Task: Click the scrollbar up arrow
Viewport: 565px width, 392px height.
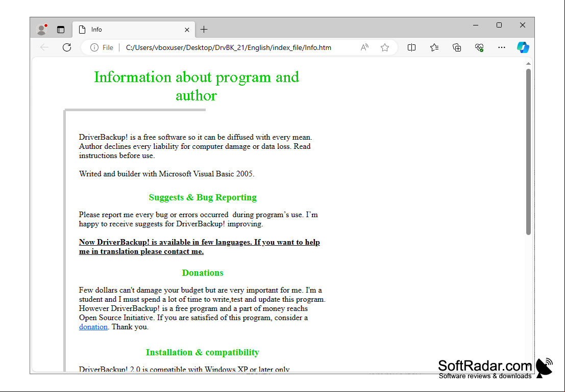Action: [x=528, y=64]
